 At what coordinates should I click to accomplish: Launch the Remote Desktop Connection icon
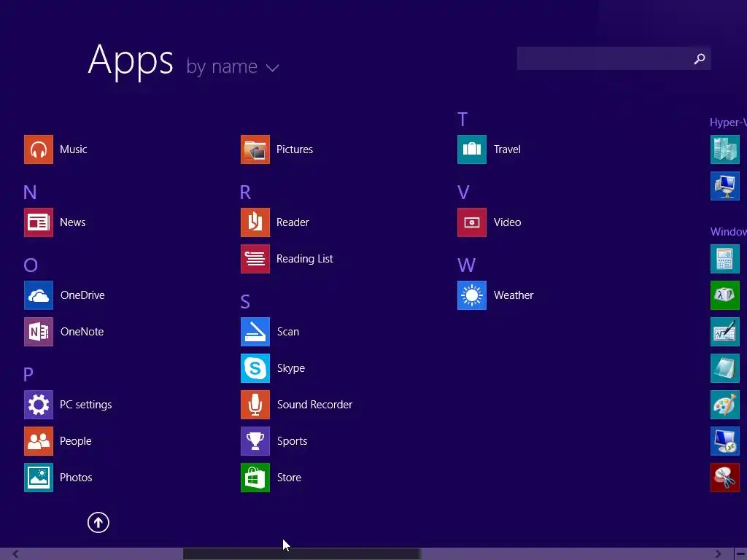(x=725, y=441)
